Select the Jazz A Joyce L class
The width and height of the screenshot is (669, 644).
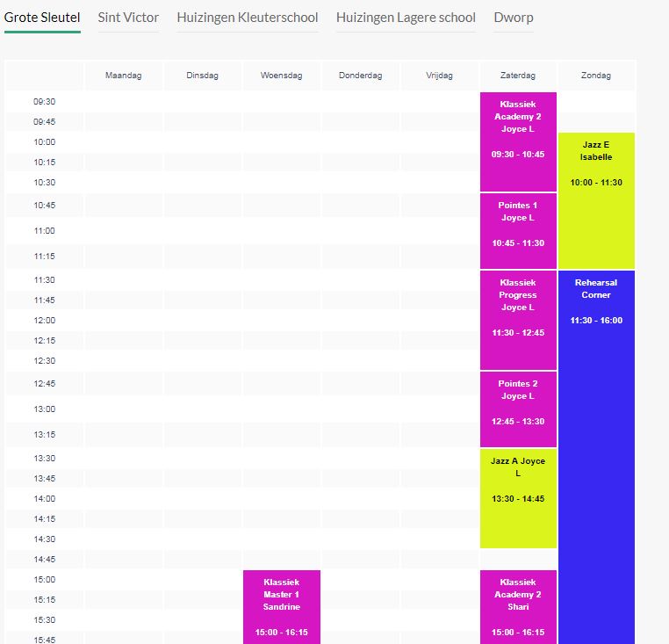pyautogui.click(x=518, y=498)
